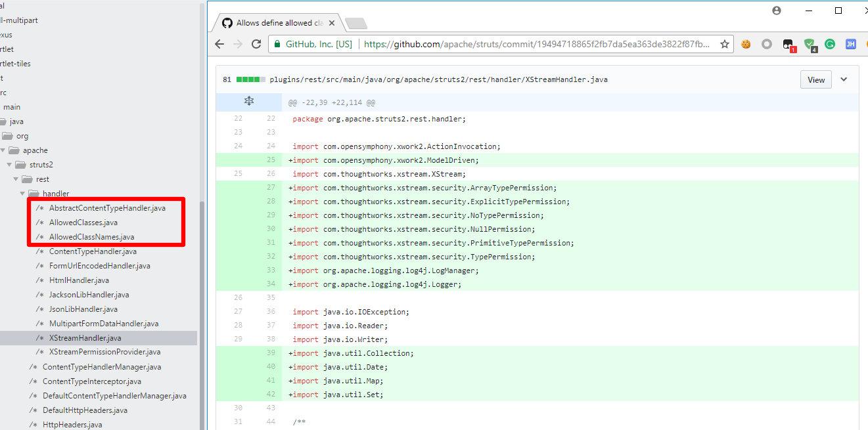Open the Grammarly green G extension

click(x=830, y=44)
